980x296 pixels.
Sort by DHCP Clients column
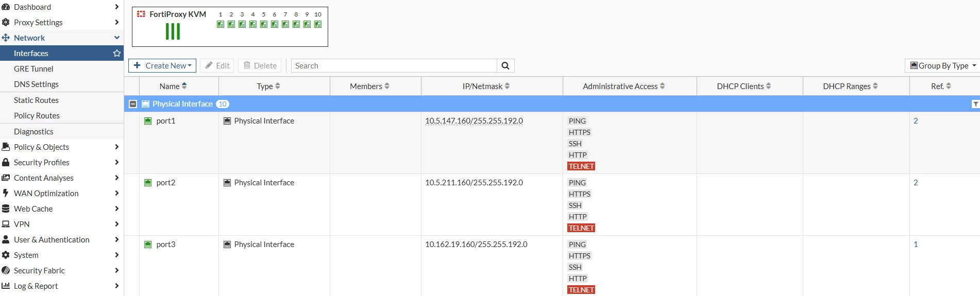tap(744, 86)
